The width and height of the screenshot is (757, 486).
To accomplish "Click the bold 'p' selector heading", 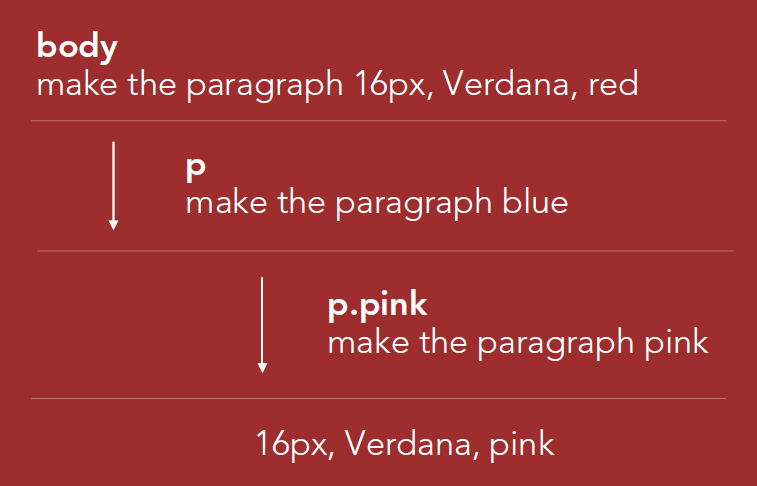I will (196, 168).
